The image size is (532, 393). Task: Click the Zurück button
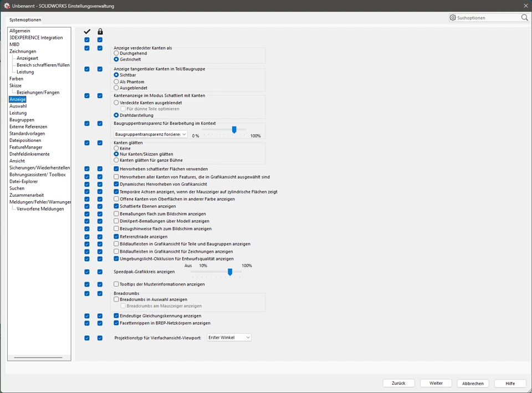click(x=398, y=383)
